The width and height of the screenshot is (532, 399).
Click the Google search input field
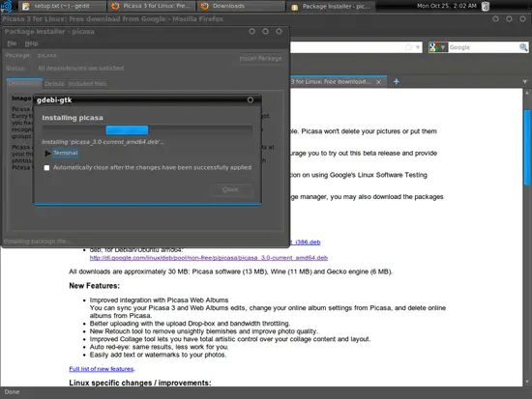[x=483, y=47]
